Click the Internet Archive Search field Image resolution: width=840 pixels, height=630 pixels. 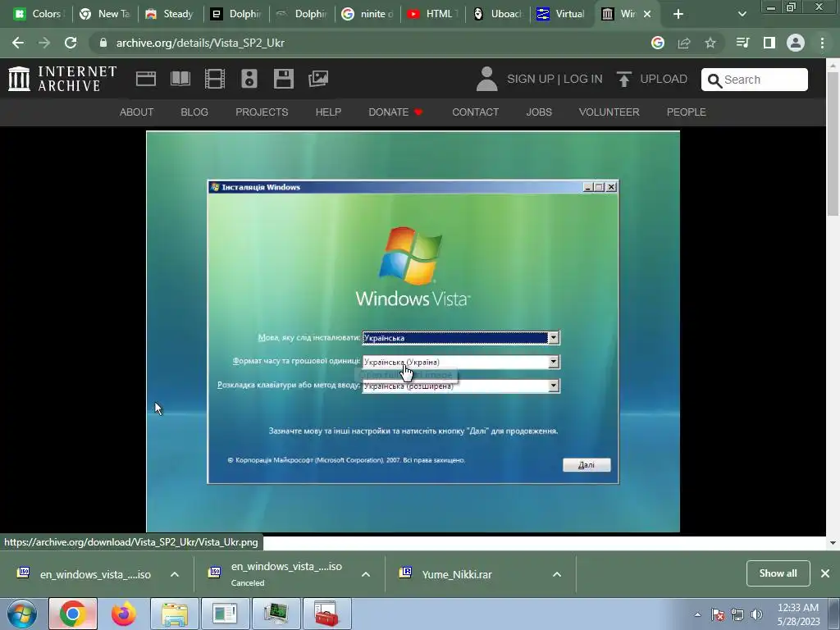tap(755, 80)
